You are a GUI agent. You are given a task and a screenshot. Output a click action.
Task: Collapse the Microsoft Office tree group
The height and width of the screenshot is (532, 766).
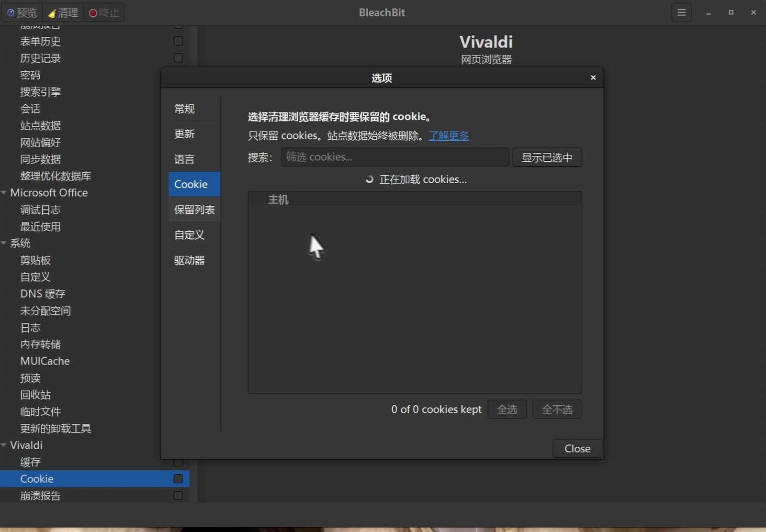(4, 192)
